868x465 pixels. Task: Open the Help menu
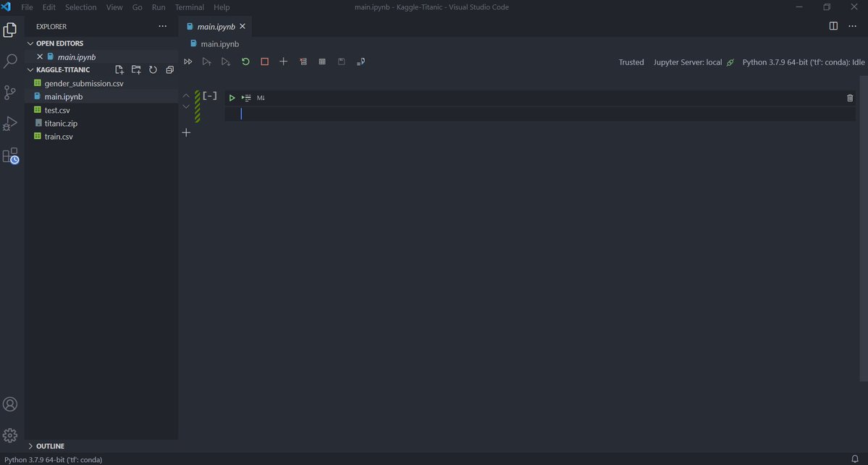pos(222,7)
